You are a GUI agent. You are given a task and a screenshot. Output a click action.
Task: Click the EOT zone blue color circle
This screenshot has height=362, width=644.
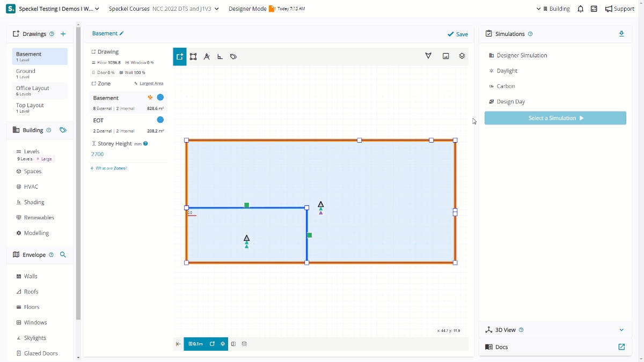tap(160, 120)
